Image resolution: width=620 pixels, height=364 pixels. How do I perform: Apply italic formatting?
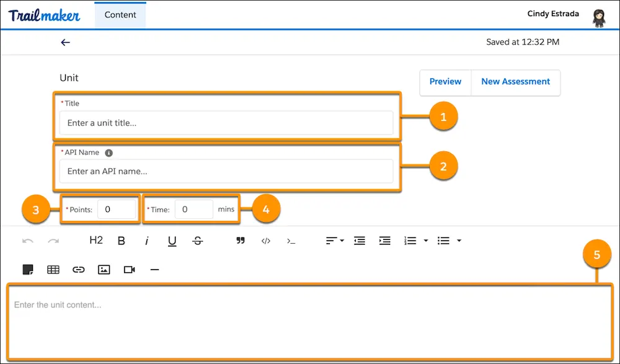click(147, 241)
